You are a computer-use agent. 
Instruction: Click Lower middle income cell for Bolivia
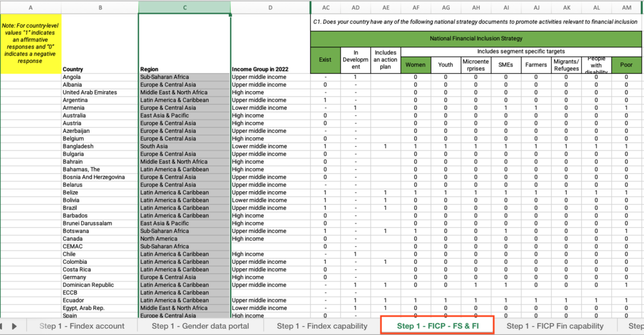click(x=270, y=200)
